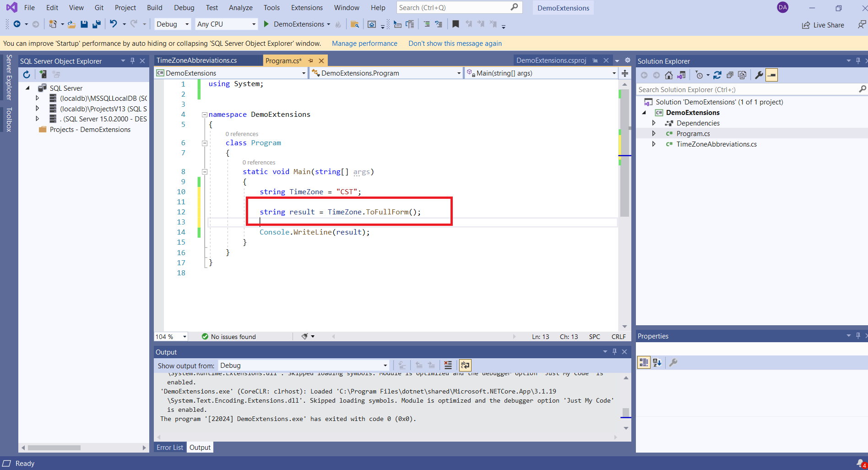Open Properties via the wrench icon
This screenshot has width=868, height=470.
[759, 75]
